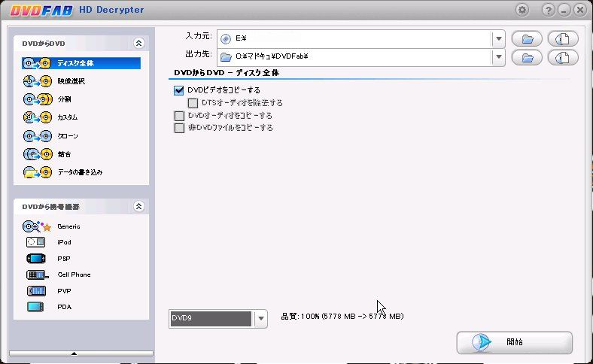Screen dimensions: 593x364
Task: Select the PVP device icon
Action: tap(36, 290)
